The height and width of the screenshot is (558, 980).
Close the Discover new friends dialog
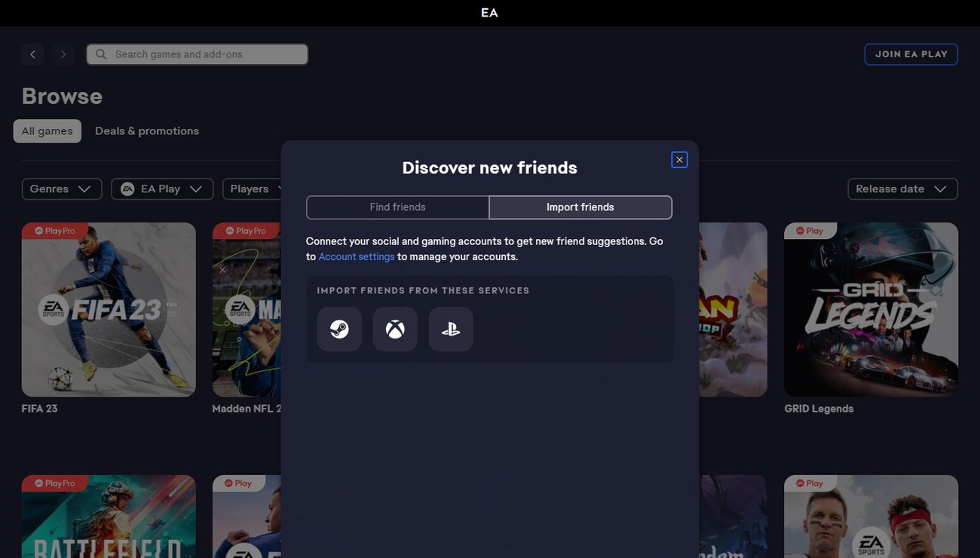(x=679, y=160)
